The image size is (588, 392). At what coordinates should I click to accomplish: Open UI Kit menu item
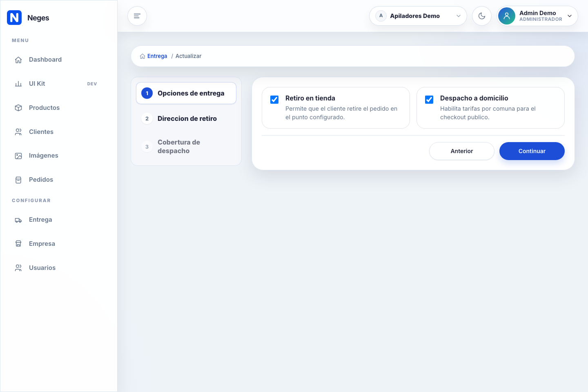pos(59,84)
